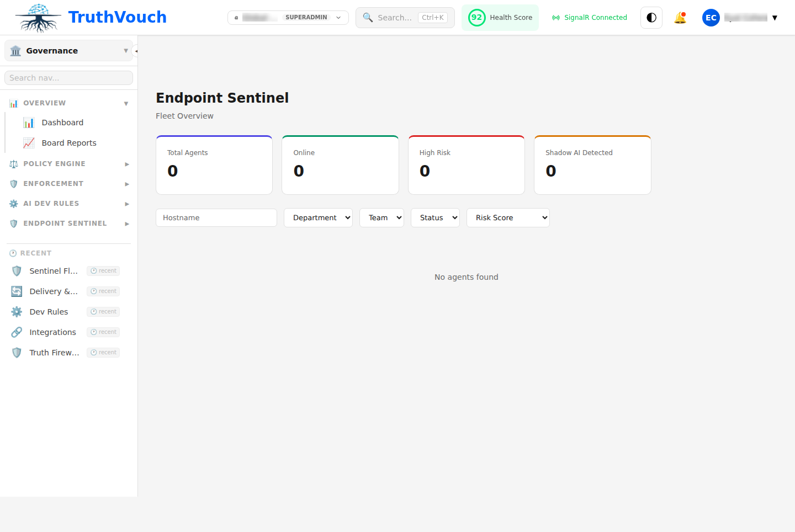Click the EC user avatar
Screen dimensions: 795x532
(711, 17)
